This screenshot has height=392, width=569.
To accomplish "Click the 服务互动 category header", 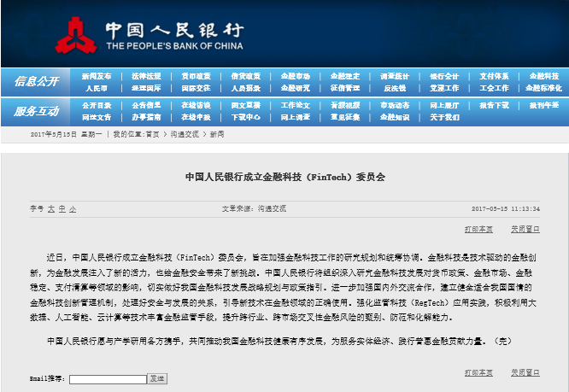I will (36, 111).
